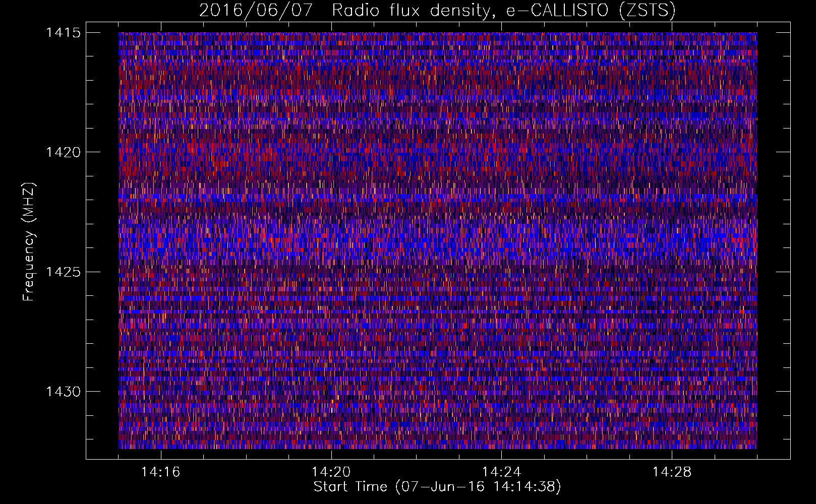This screenshot has width=816, height=504.
Task: Click the 1415 frequency tick label
Action: pyautogui.click(x=64, y=33)
